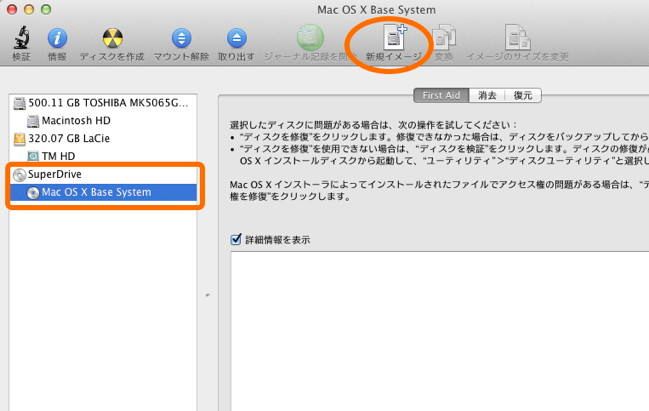This screenshot has width=649, height=411.
Task: Click the Enable Journaling (ジャーナル記録) icon
Action: [310, 38]
